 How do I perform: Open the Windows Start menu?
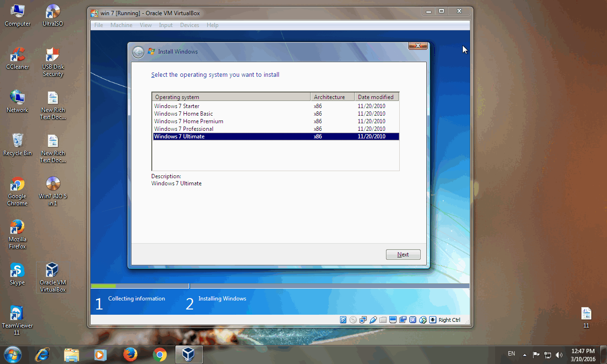(x=12, y=355)
